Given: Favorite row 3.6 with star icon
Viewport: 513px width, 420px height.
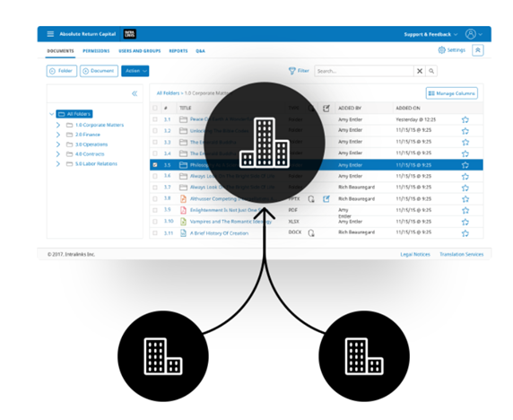Looking at the screenshot, I should point(465,177).
